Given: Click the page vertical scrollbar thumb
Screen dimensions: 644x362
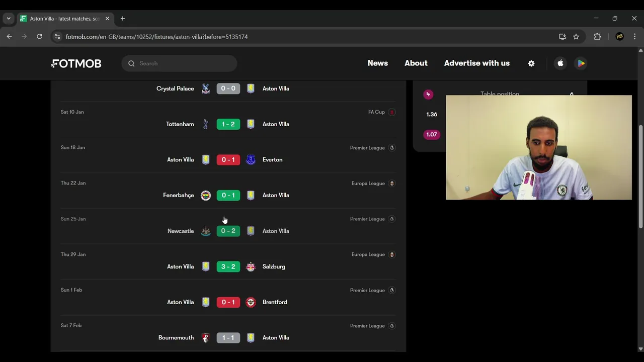Looking at the screenshot, I should tap(640, 176).
